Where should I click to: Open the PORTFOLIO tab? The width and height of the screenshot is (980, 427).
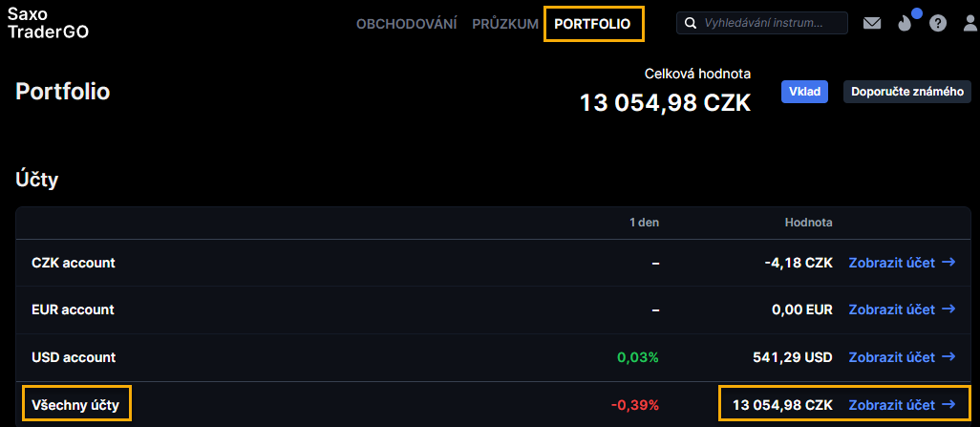[x=592, y=24]
